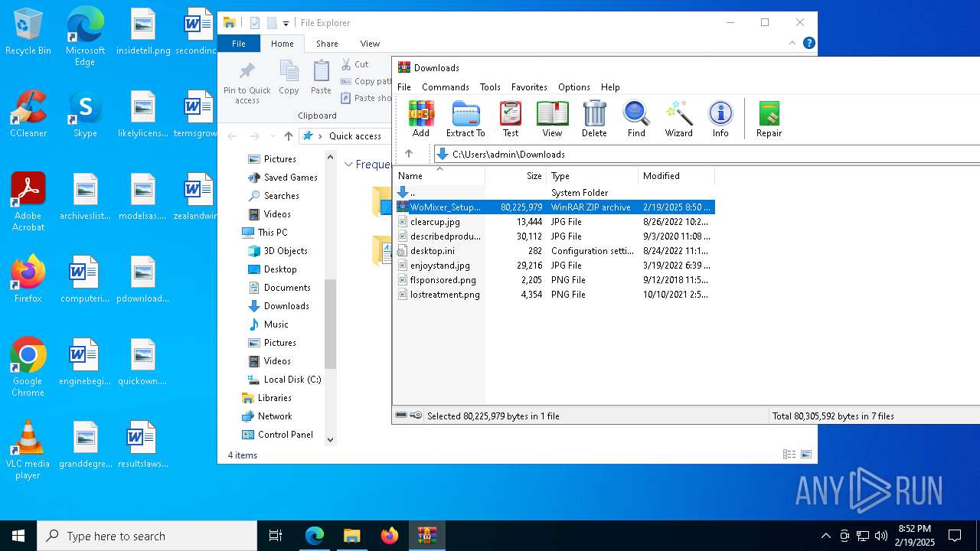980x551 pixels.
Task: Open Firefox desktop shortcut
Action: pos(28,279)
